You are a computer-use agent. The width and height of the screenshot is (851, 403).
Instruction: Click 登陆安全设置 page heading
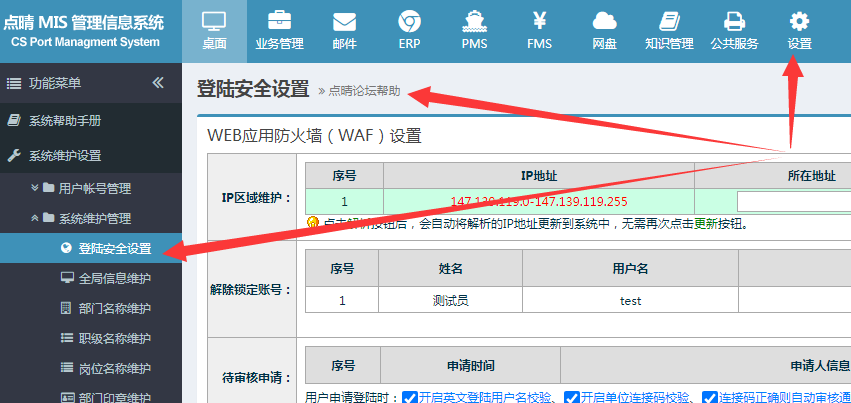click(253, 89)
